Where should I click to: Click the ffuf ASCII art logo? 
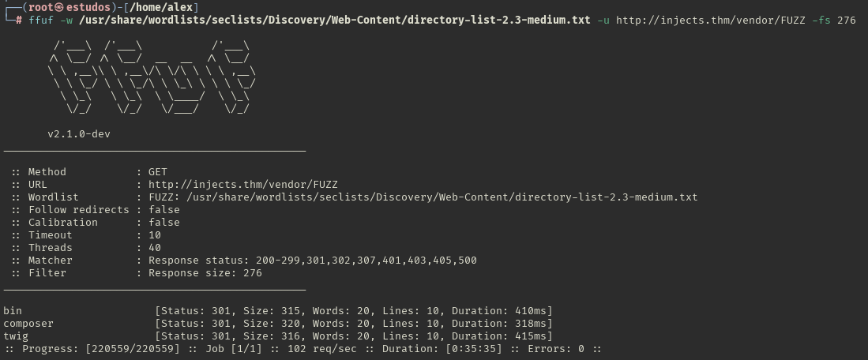[152, 77]
